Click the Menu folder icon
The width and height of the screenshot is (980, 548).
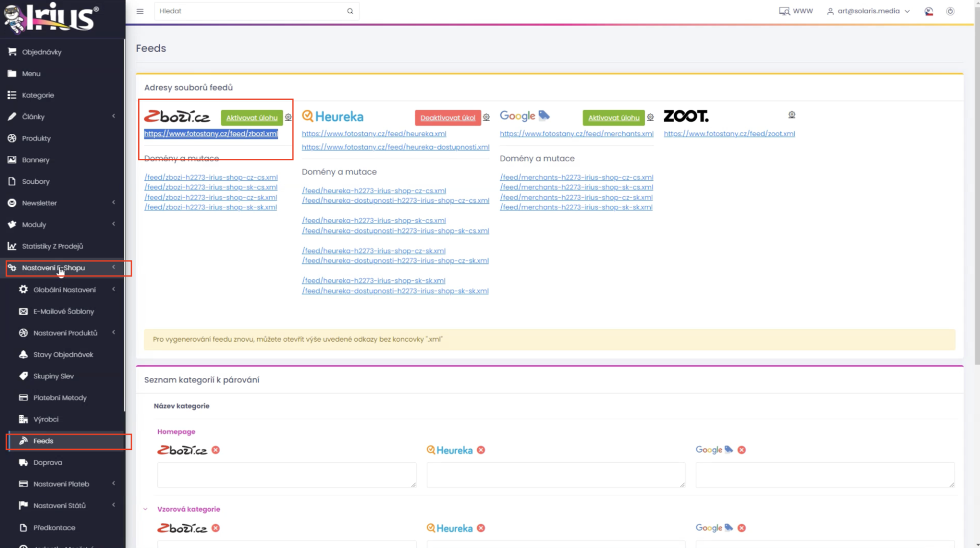[12, 74]
